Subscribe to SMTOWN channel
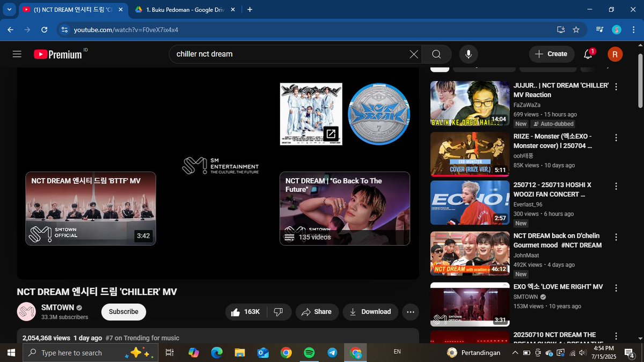The width and height of the screenshot is (644, 362). click(x=123, y=312)
